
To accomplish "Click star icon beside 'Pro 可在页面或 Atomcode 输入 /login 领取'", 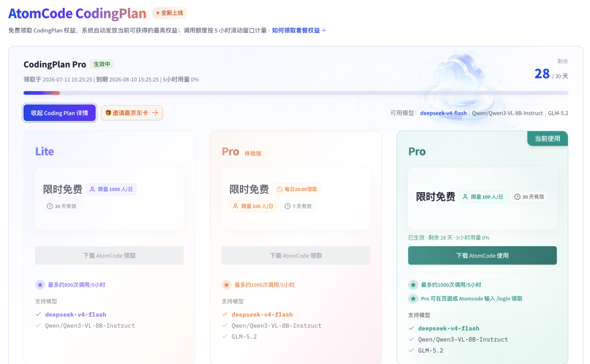I will pyautogui.click(x=413, y=299).
